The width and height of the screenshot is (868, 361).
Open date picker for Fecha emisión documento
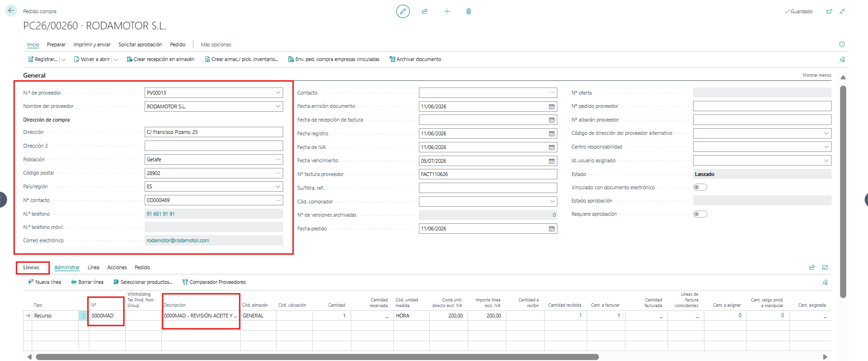[552, 106]
